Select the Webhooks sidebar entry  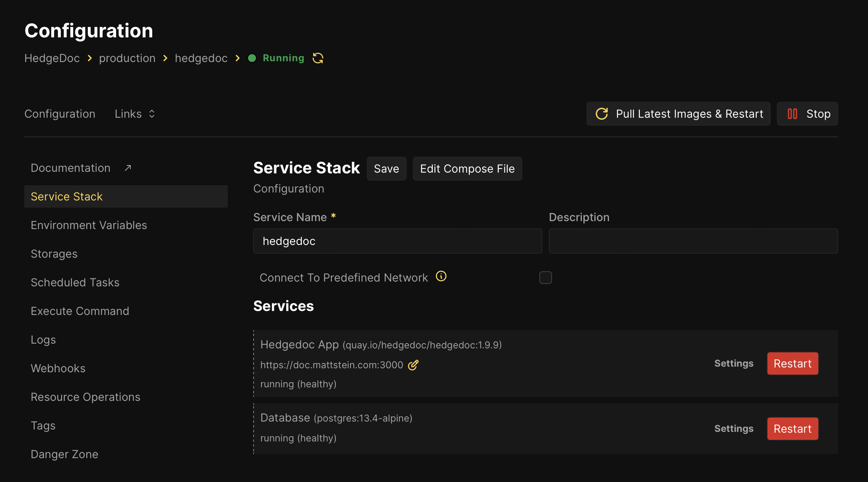point(58,368)
